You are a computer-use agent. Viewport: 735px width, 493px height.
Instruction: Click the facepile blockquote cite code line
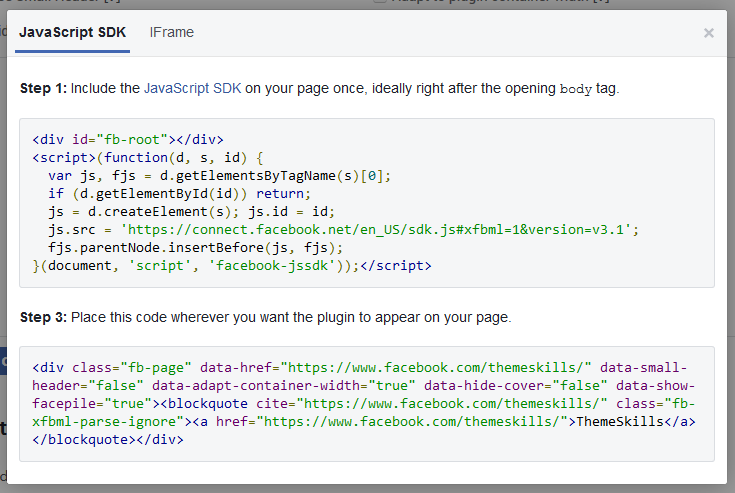pos(364,403)
